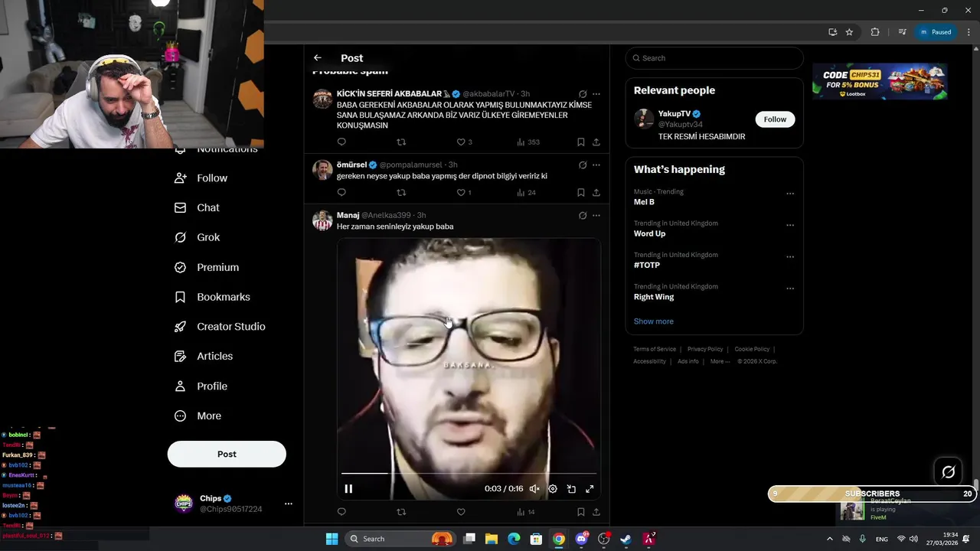Pause the playing video
980x551 pixels.
tap(348, 488)
